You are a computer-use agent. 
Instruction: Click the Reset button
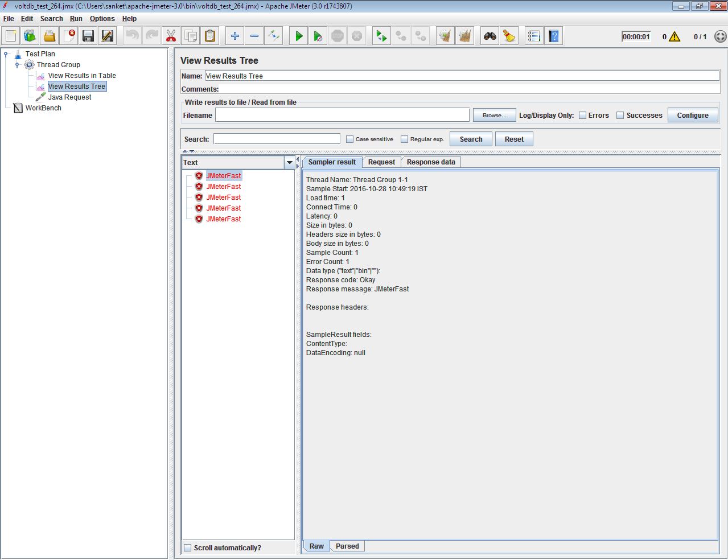[x=514, y=139]
